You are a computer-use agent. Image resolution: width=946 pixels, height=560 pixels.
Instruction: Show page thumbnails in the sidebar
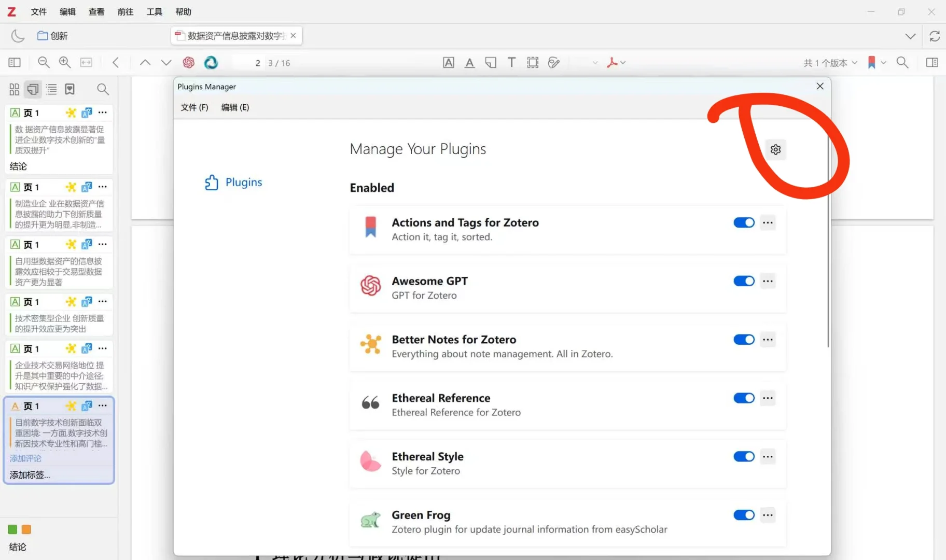click(15, 90)
